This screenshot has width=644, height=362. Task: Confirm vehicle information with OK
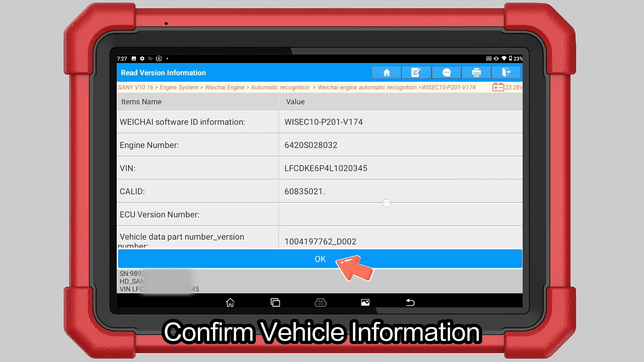click(320, 259)
